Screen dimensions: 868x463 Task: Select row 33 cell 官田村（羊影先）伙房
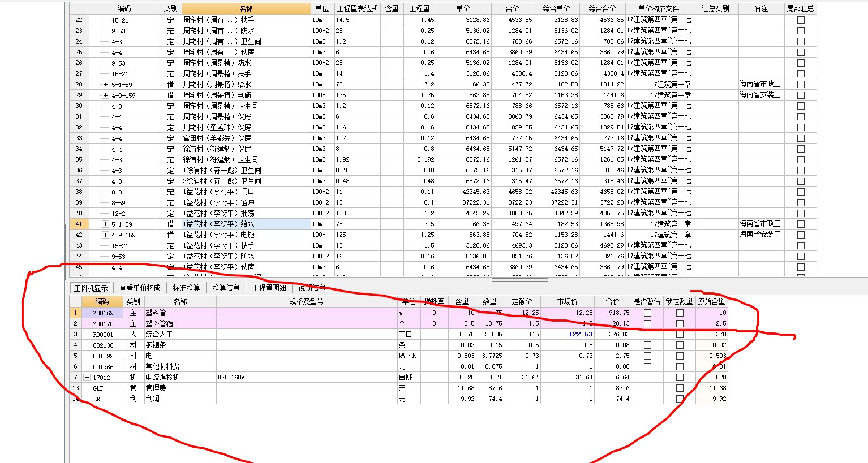tap(246, 138)
